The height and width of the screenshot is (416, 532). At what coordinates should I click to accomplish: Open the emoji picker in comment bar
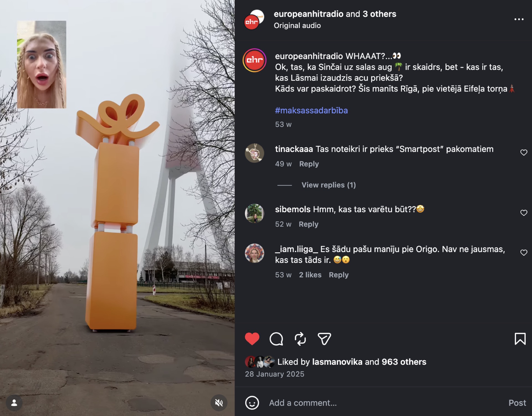252,403
